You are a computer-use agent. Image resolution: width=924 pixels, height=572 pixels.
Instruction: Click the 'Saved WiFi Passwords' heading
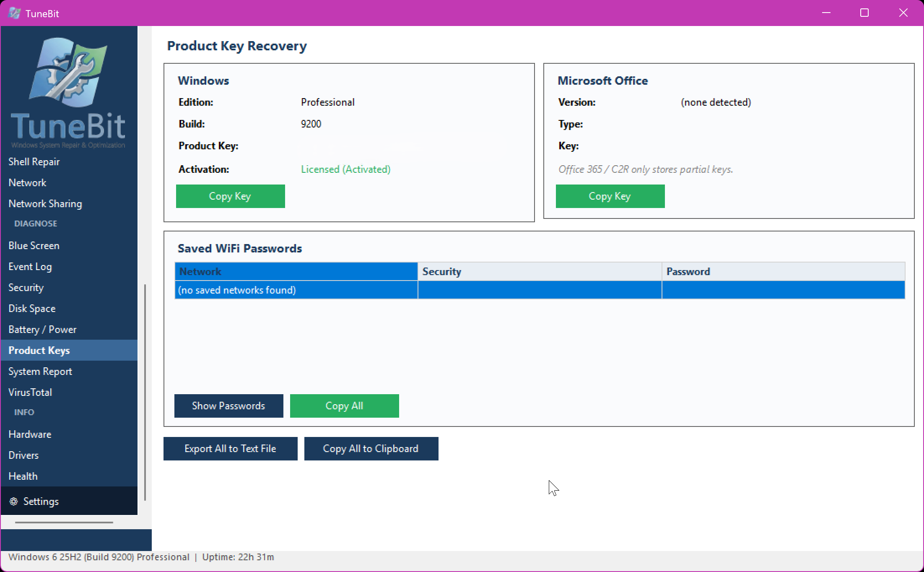point(240,248)
